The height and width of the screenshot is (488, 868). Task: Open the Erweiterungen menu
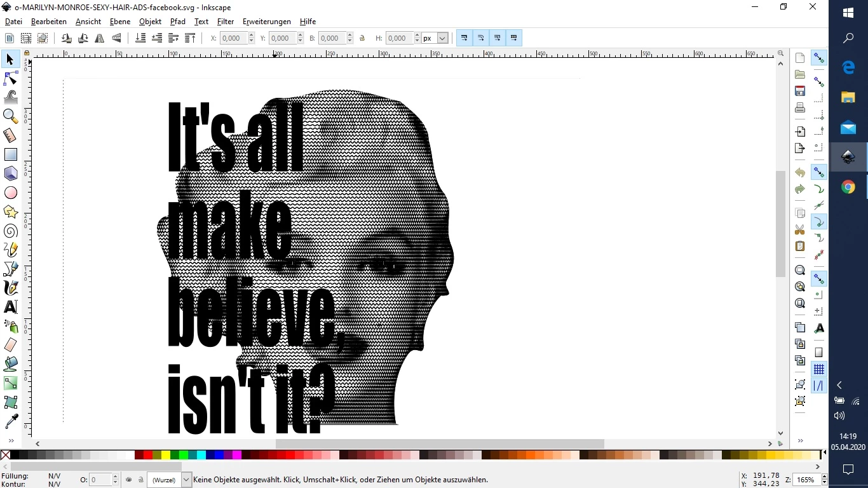pyautogui.click(x=266, y=22)
